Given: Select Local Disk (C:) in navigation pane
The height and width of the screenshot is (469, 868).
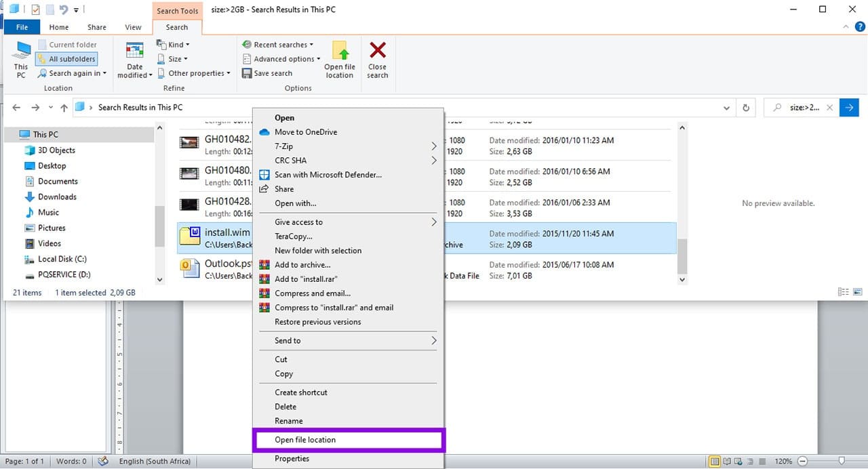Looking at the screenshot, I should pyautogui.click(x=62, y=260).
